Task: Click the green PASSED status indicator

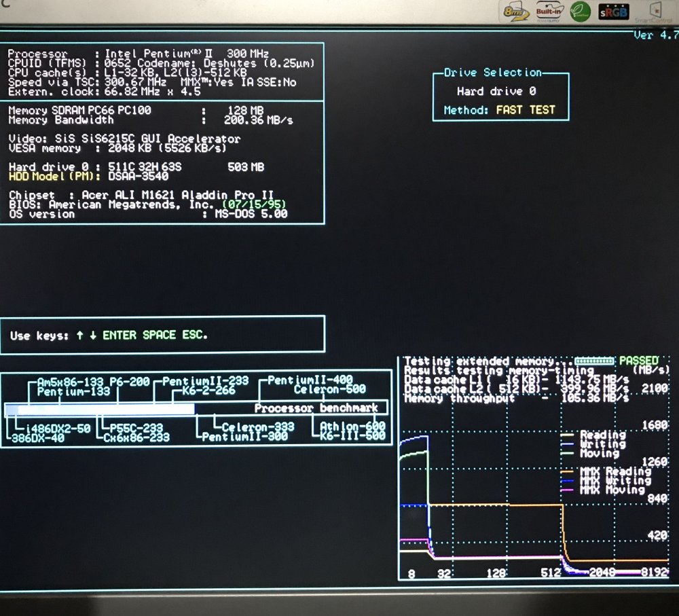Action: [638, 360]
